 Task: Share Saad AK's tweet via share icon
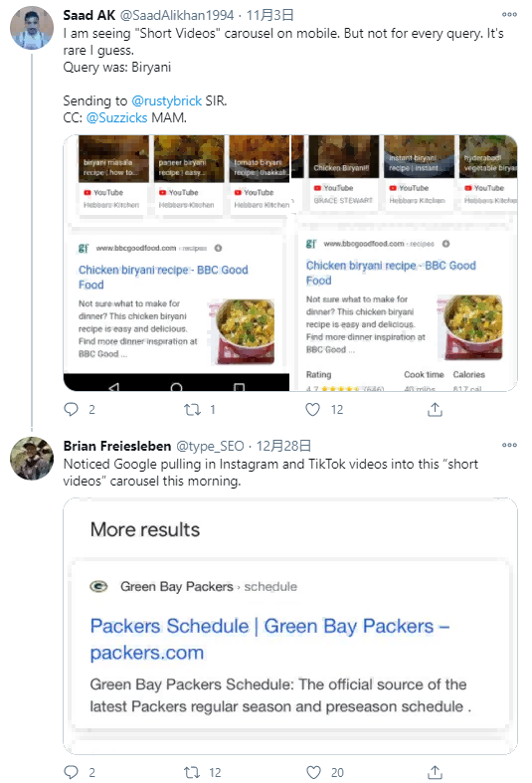(435, 410)
